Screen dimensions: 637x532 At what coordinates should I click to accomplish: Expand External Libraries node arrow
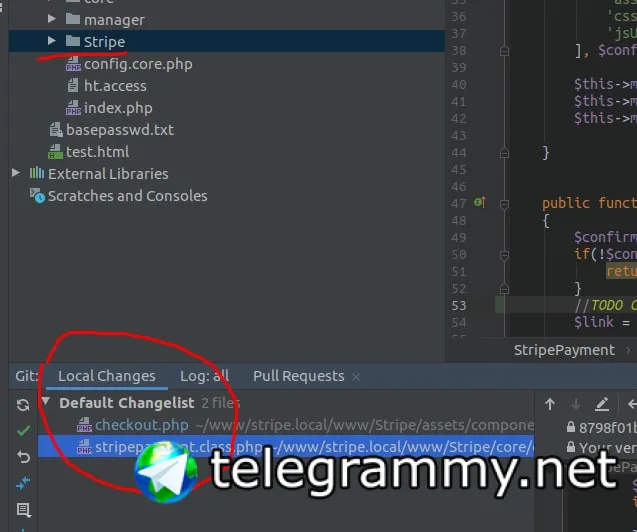[15, 173]
